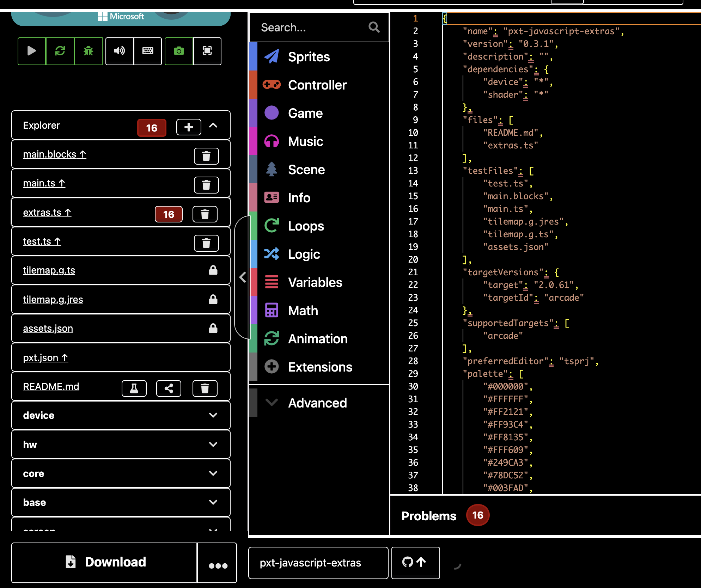Add a new file in Explorer
Viewport: 701px width, 588px height.
(189, 127)
